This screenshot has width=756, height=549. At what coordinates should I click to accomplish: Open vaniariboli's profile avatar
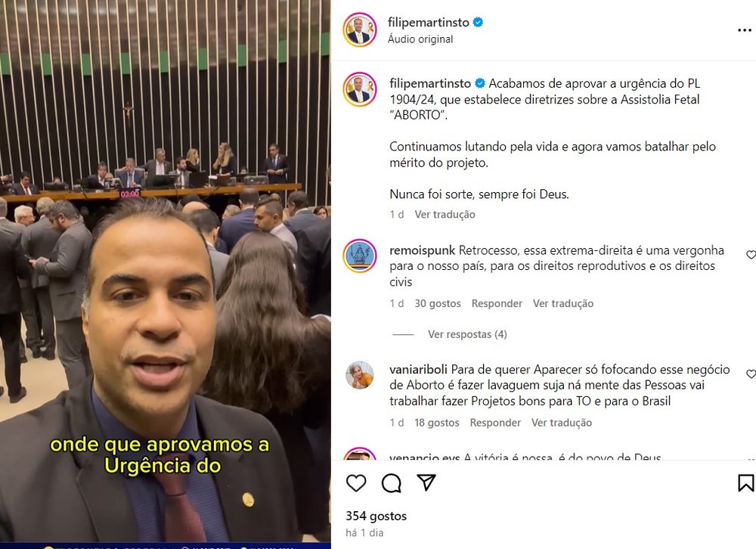pos(360,375)
